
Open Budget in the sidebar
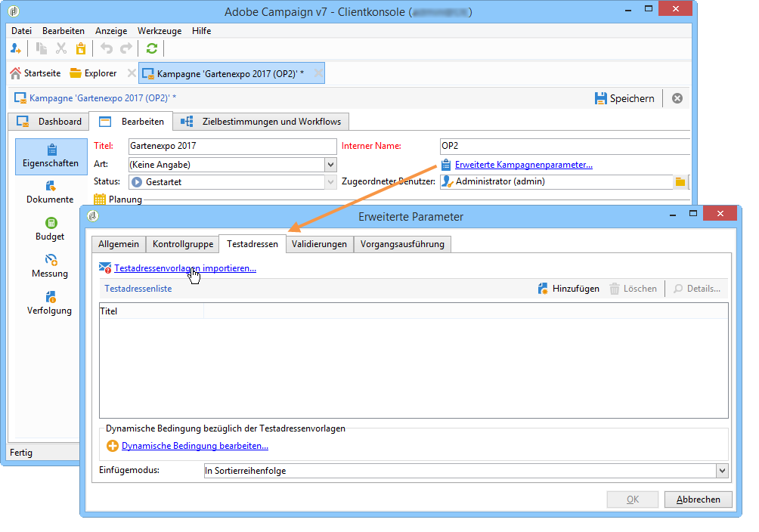50,229
